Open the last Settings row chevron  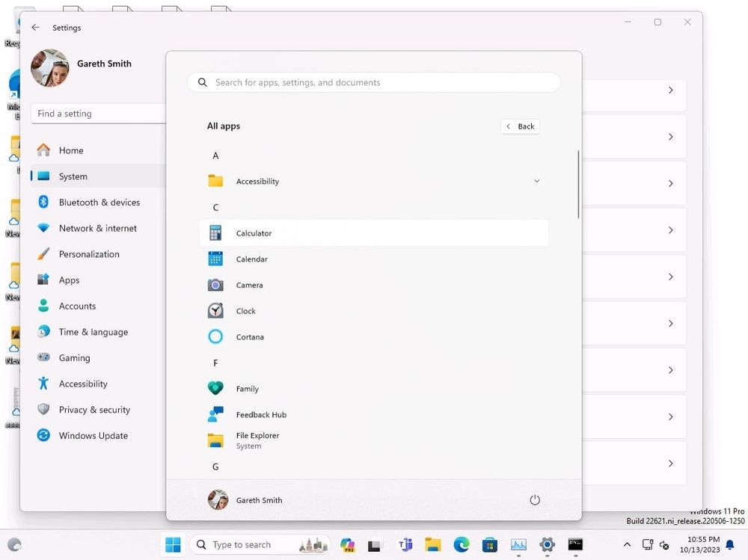671,463
